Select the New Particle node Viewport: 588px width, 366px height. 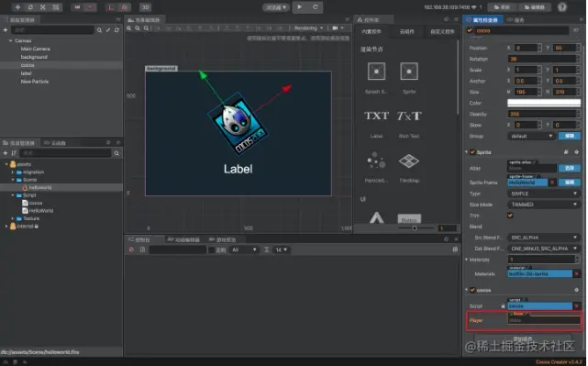(x=35, y=82)
